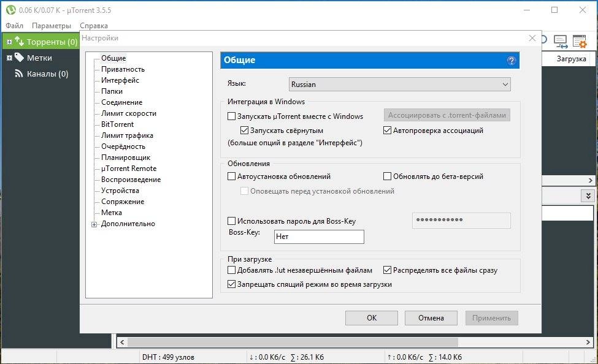Uncheck Запускать свёрнутым
Image resolution: width=598 pixels, height=364 pixels.
pos(244,131)
